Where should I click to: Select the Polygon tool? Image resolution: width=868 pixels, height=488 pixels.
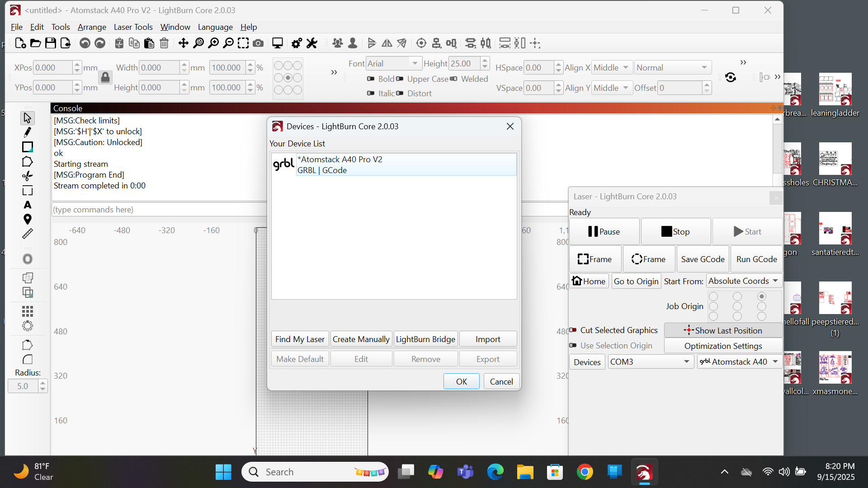28,162
